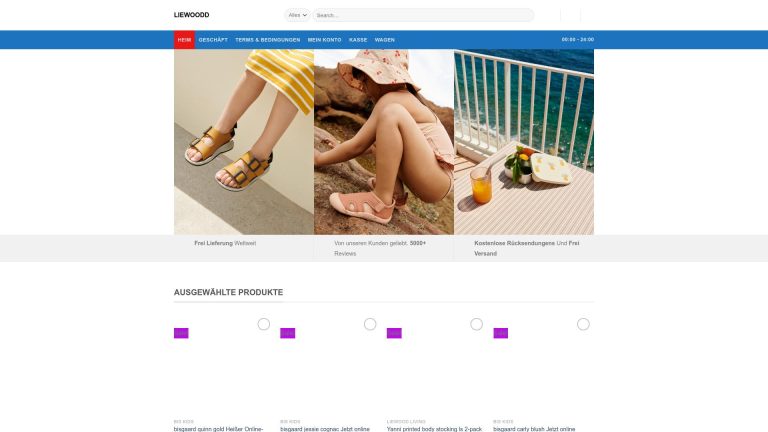The image size is (768, 432).
Task: Click the yellow sandals banner image
Action: (244, 142)
